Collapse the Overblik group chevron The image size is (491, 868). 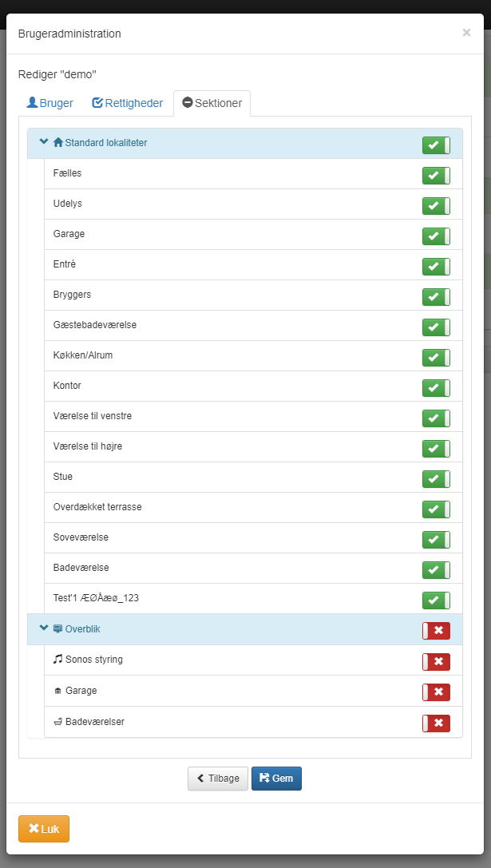pyautogui.click(x=44, y=628)
